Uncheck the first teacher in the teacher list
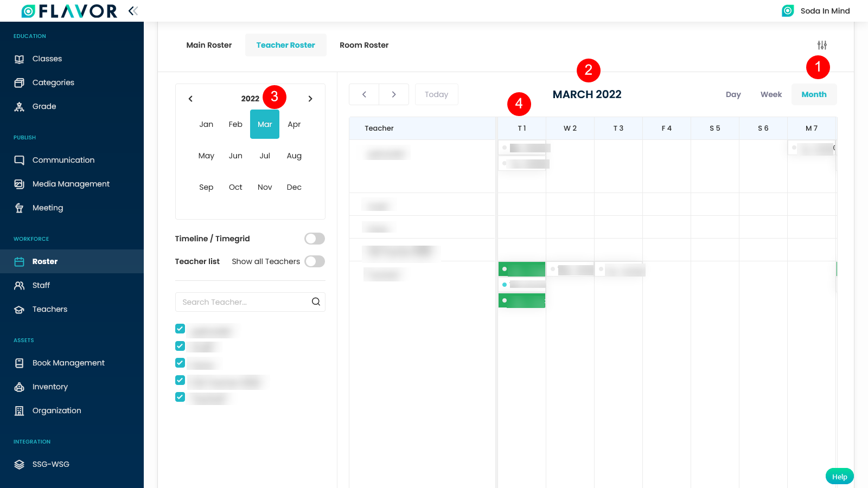Image resolution: width=868 pixels, height=488 pixels. click(x=180, y=328)
